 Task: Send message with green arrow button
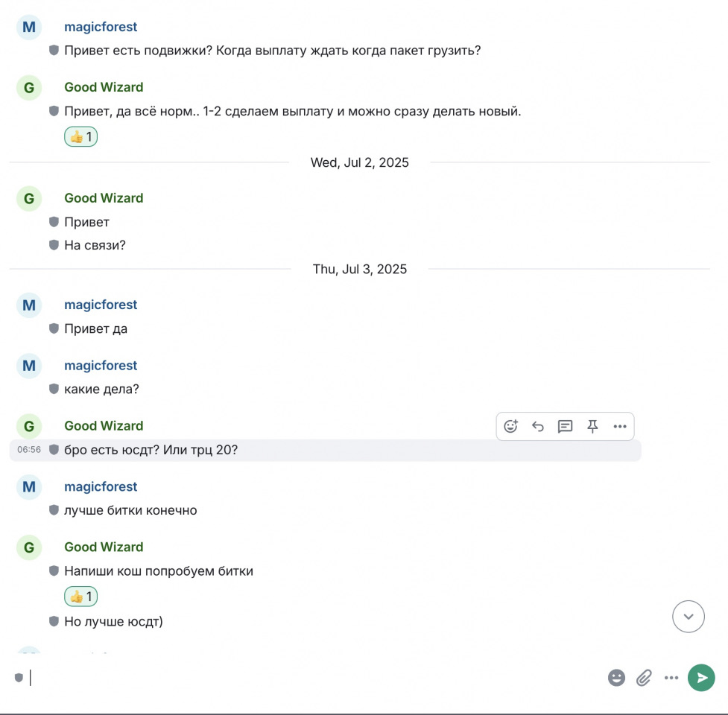pyautogui.click(x=701, y=678)
